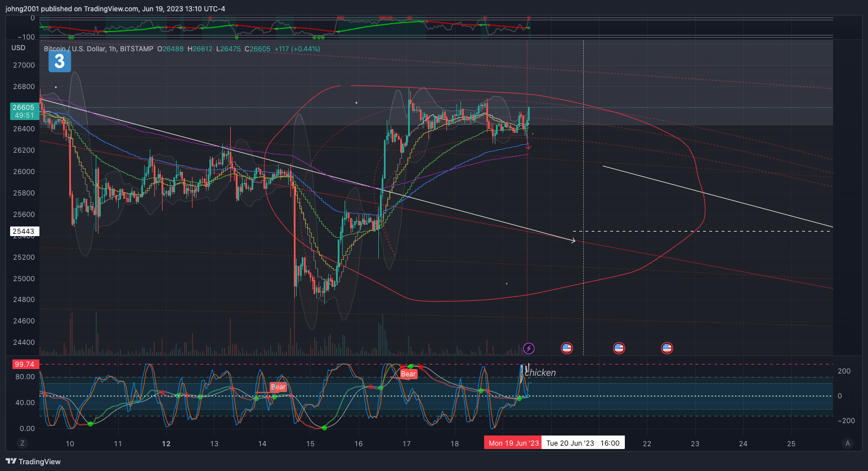The height and width of the screenshot is (471, 868).
Task: Click the 17 date on time axis
Action: click(406, 444)
